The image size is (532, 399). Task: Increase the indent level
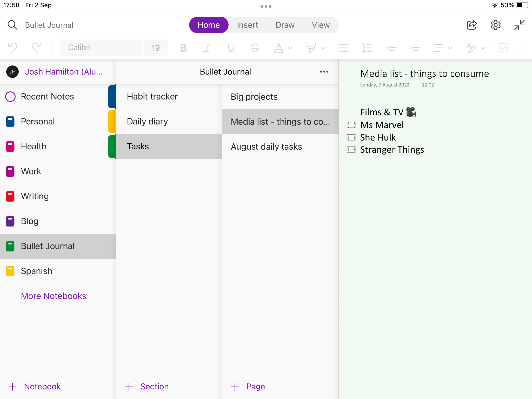point(415,48)
